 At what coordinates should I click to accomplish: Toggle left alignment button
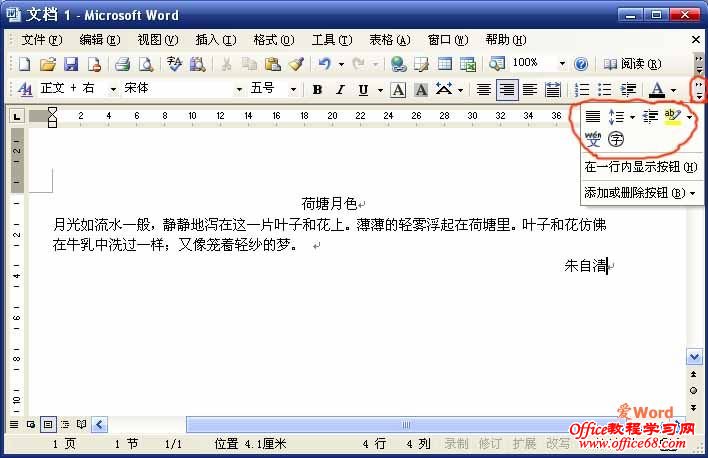point(530,90)
